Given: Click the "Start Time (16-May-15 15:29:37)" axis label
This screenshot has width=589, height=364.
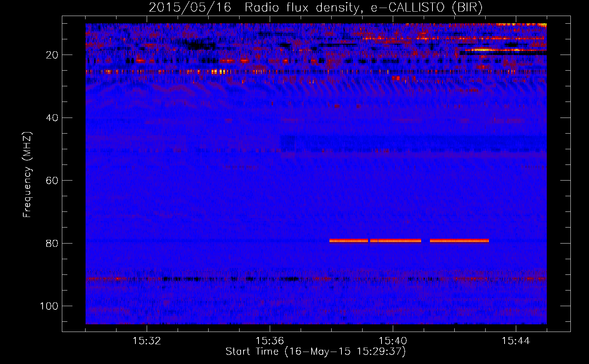Looking at the screenshot, I should coord(316,352).
